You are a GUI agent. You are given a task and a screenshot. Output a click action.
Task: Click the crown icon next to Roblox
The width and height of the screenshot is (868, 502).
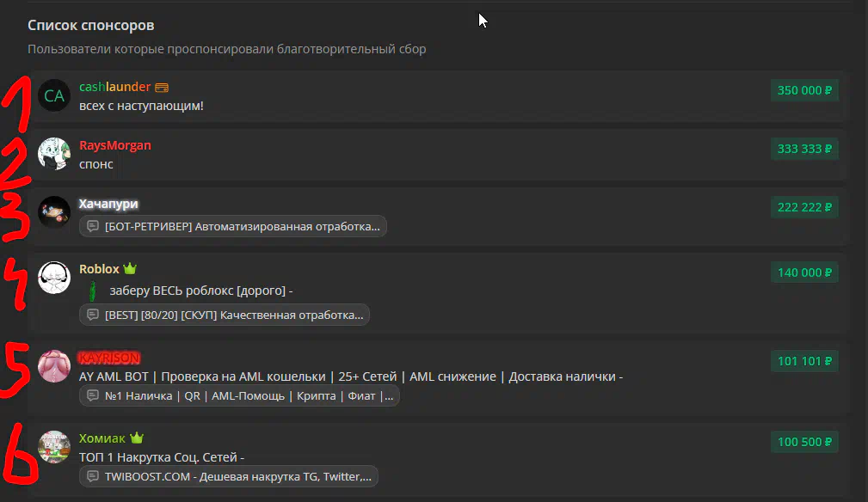tap(130, 269)
